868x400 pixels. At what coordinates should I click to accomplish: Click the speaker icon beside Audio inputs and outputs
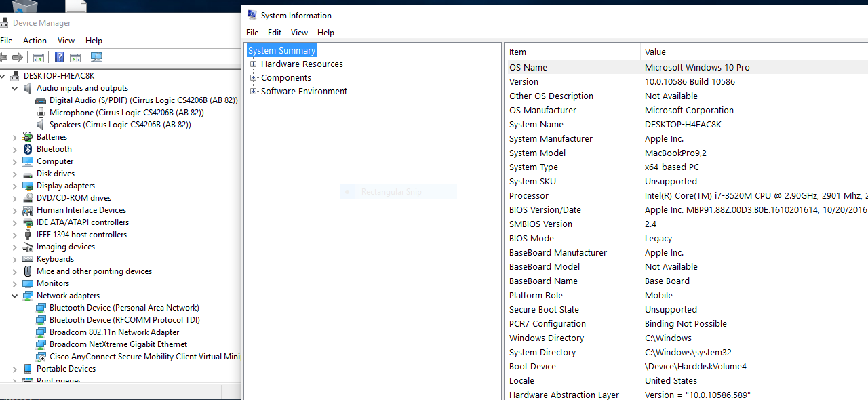pos(28,88)
